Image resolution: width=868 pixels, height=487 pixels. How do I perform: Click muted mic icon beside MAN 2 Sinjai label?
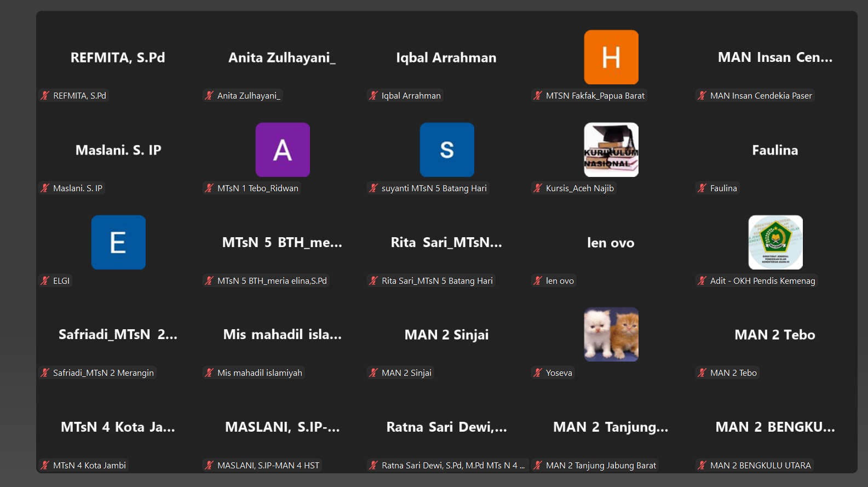click(x=373, y=373)
